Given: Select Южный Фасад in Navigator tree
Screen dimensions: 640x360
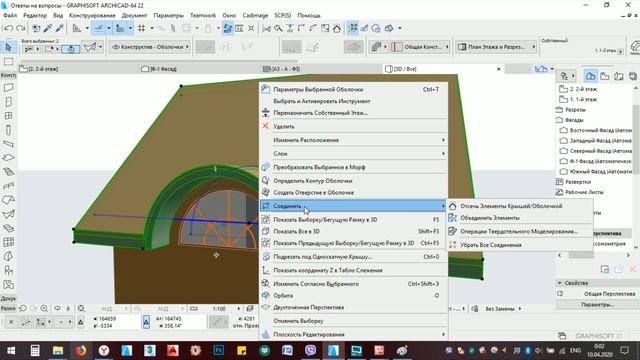Looking at the screenshot, I should pyautogui.click(x=596, y=172).
